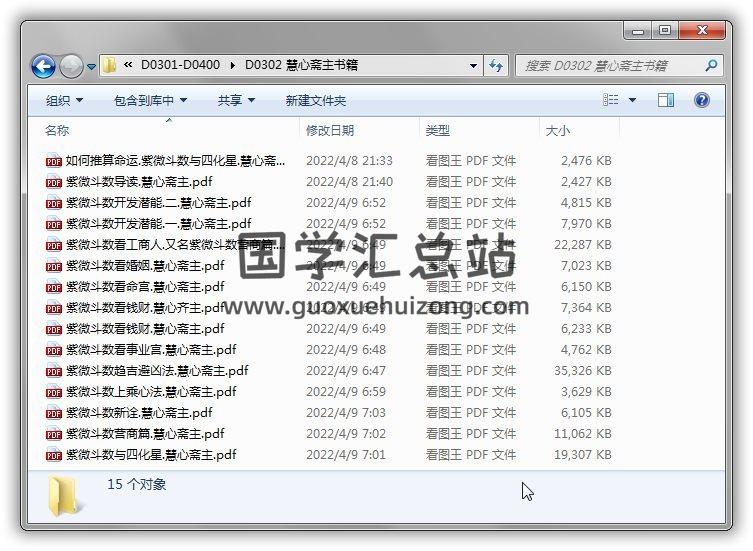Open the recent locations dropdown arrow
Screen dimensions: 753x551
[91, 67]
